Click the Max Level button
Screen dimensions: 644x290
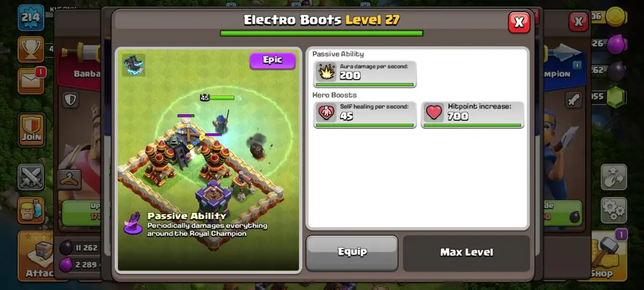[466, 253]
